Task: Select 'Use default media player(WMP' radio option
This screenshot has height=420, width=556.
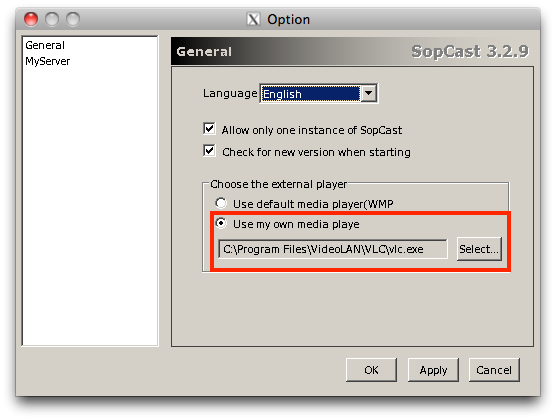Action: [x=221, y=203]
